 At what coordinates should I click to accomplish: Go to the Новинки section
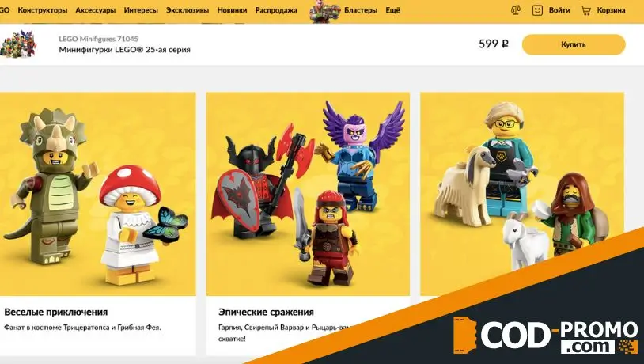coord(232,10)
